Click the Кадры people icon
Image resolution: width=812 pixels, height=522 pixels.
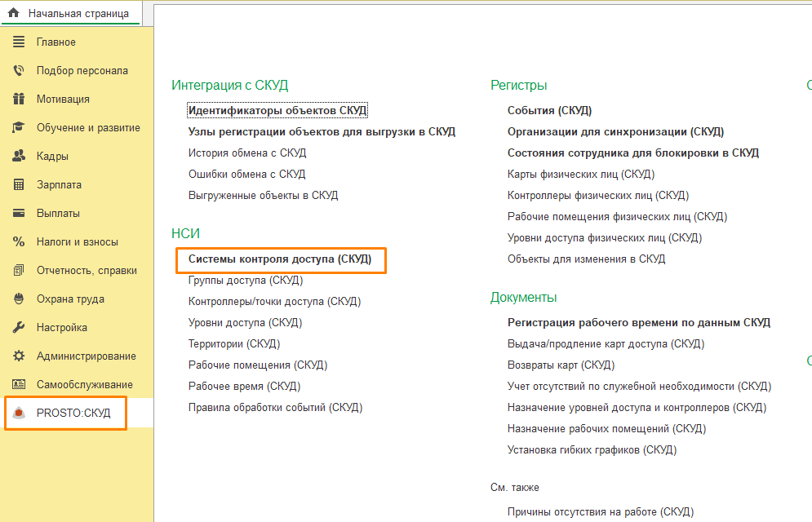tap(19, 156)
